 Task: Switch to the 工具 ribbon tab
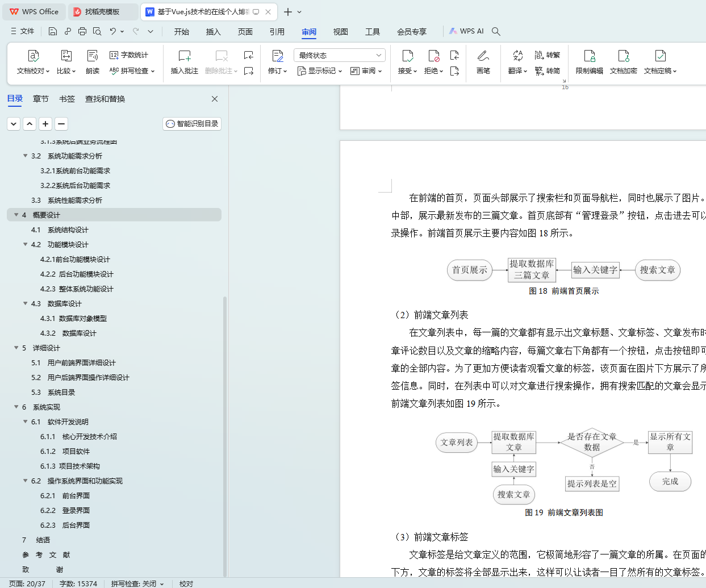pos(373,32)
